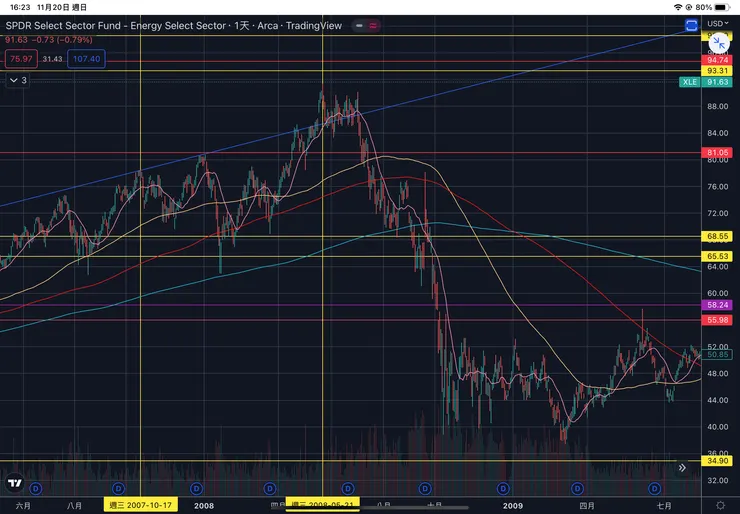Jump to latest bar with the double-chevron button
The height and width of the screenshot is (514, 740).
[x=682, y=468]
